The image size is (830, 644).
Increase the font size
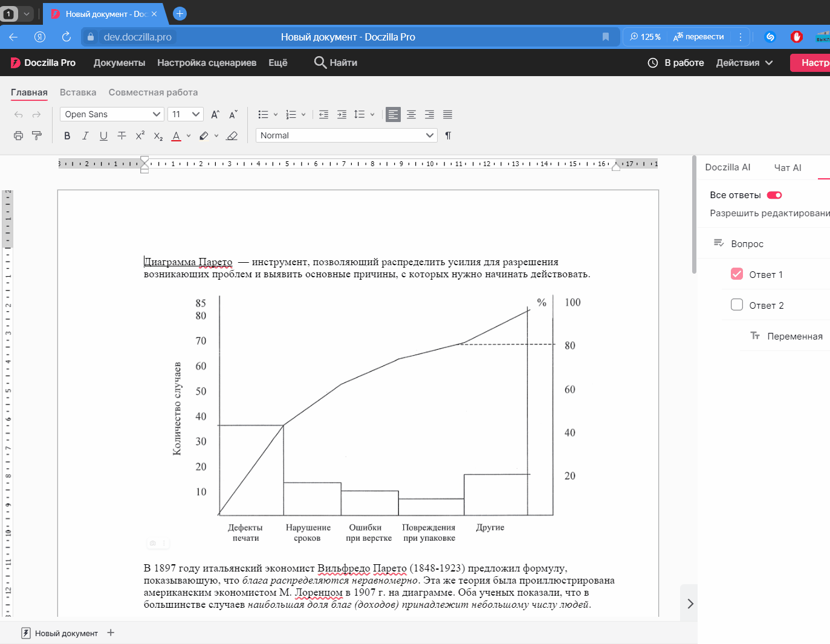215,115
